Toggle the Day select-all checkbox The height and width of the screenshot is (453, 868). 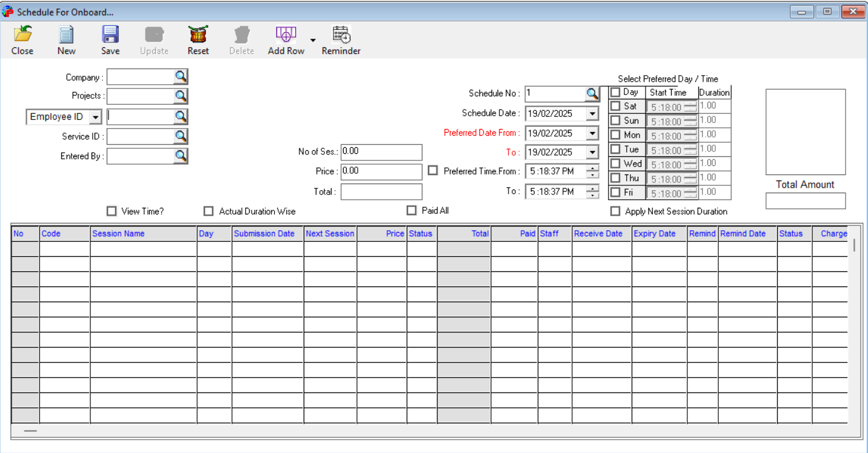click(615, 93)
